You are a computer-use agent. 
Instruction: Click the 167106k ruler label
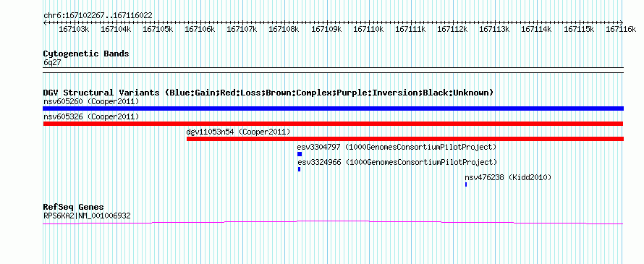click(200, 29)
